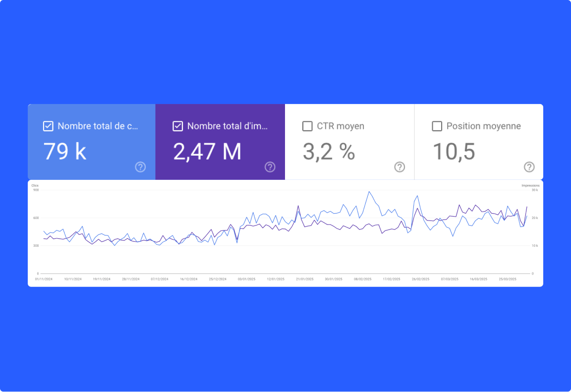Uncheck the Nombre total d'im... checkbox
Viewport: 571px width, 392px height.
[x=178, y=126]
